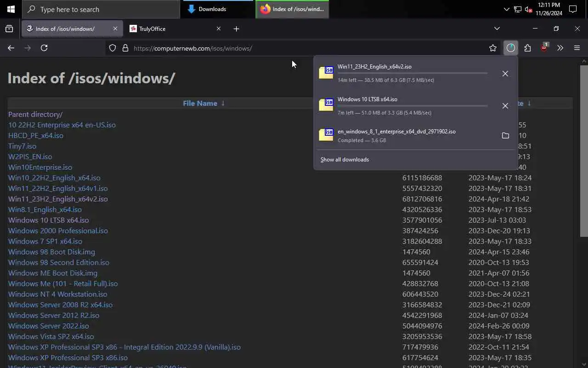
Task: Open the network tray icon
Action: tap(518, 9)
